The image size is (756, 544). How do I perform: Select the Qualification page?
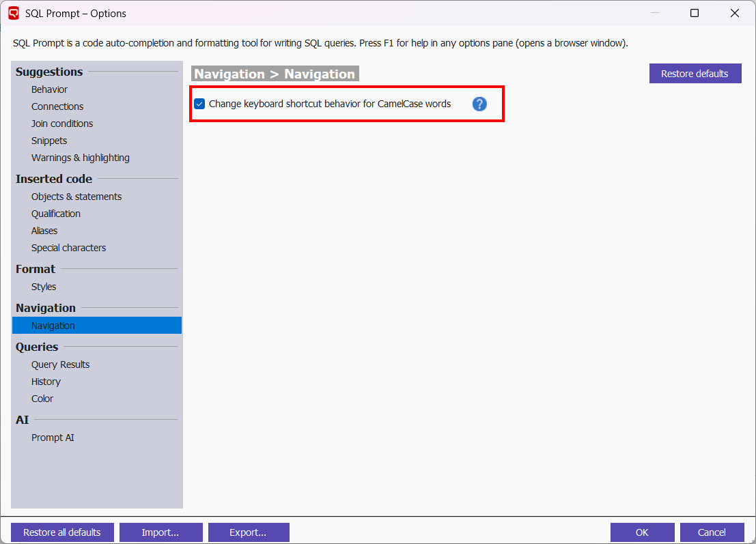pos(56,214)
